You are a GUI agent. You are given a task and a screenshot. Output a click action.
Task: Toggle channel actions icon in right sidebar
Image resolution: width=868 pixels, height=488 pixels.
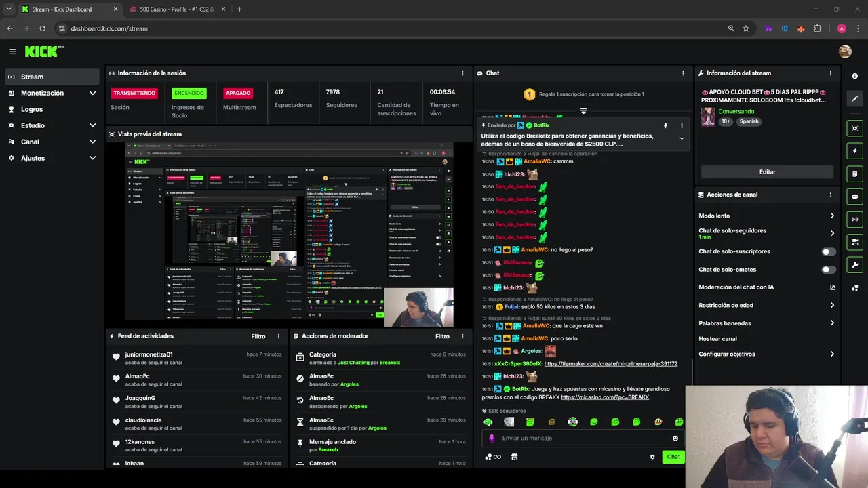854,242
